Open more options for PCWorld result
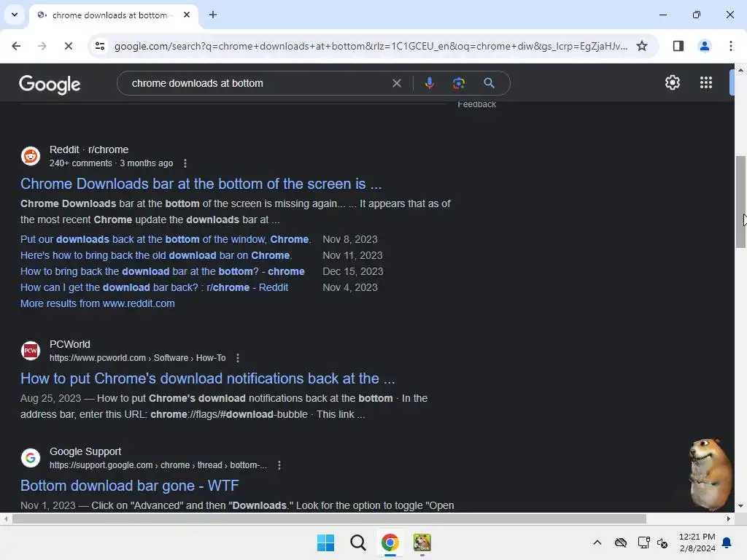Viewport: 747px width, 560px height. coord(238,358)
